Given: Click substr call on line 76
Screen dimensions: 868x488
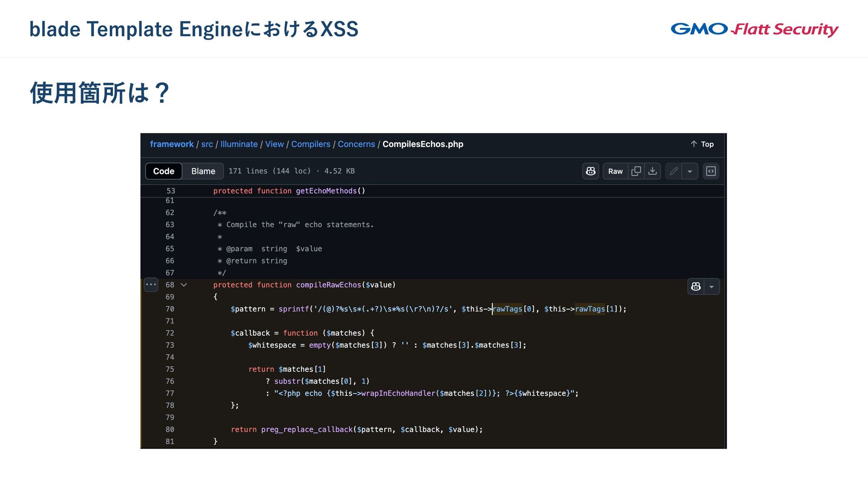Looking at the screenshot, I should click(287, 381).
